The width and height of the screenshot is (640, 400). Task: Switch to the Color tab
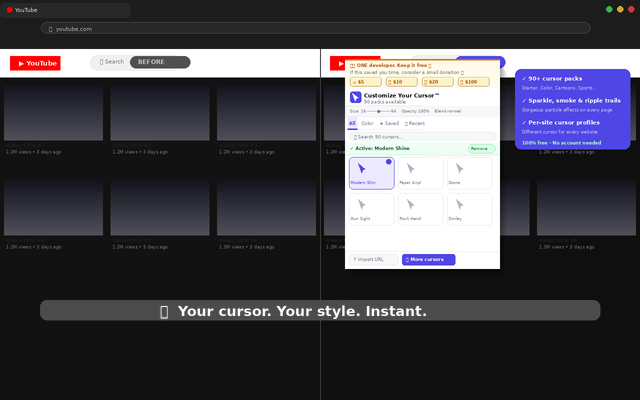click(x=367, y=123)
